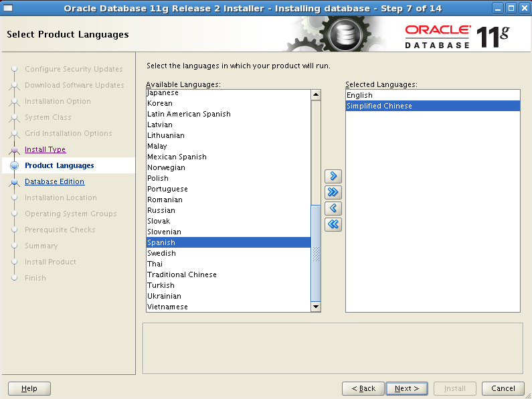
Task: Select Malay in the list
Action: point(228,146)
